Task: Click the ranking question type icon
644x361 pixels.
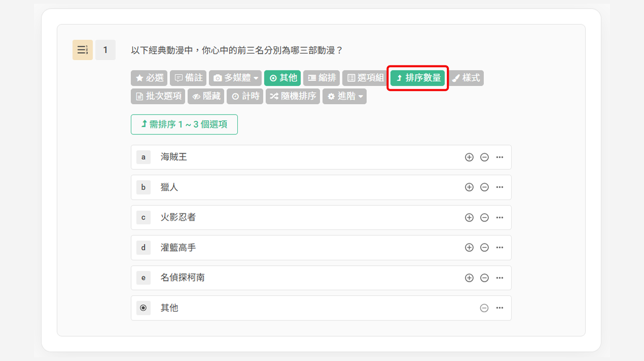Action: tap(83, 50)
